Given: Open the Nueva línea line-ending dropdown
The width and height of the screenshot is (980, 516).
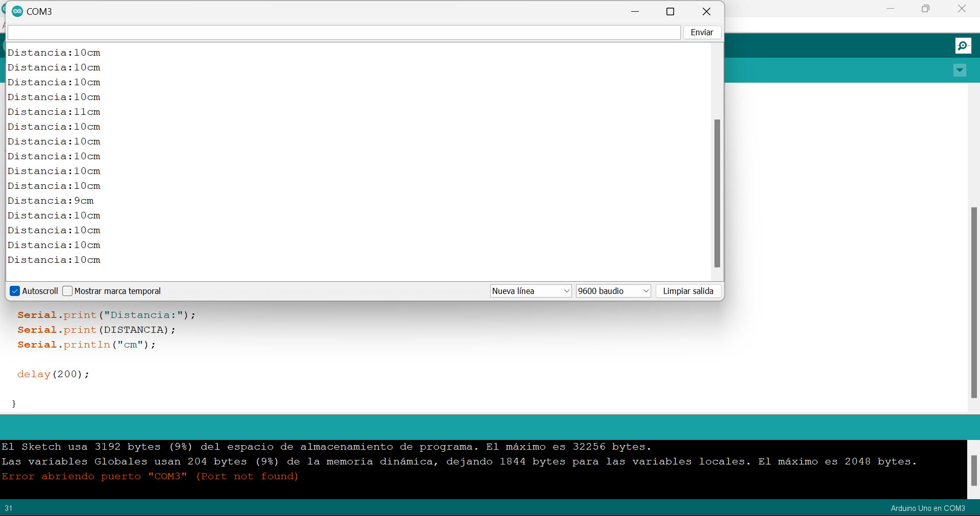Looking at the screenshot, I should click(531, 291).
